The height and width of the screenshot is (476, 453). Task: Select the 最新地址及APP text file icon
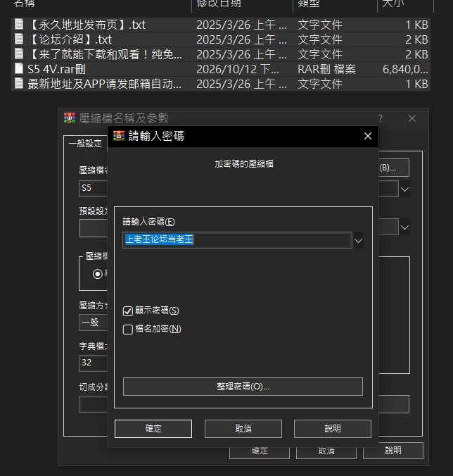(19, 84)
